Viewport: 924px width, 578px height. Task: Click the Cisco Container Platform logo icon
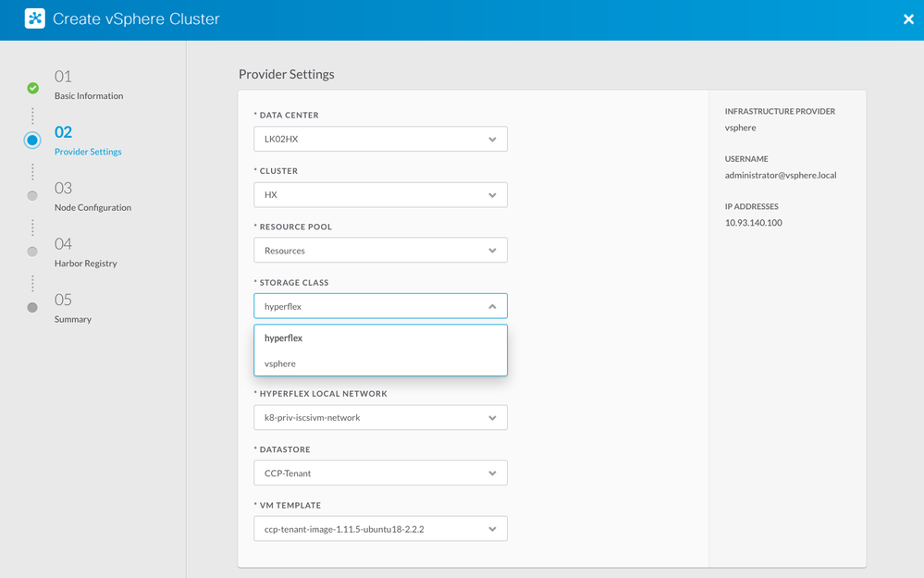[x=35, y=18]
